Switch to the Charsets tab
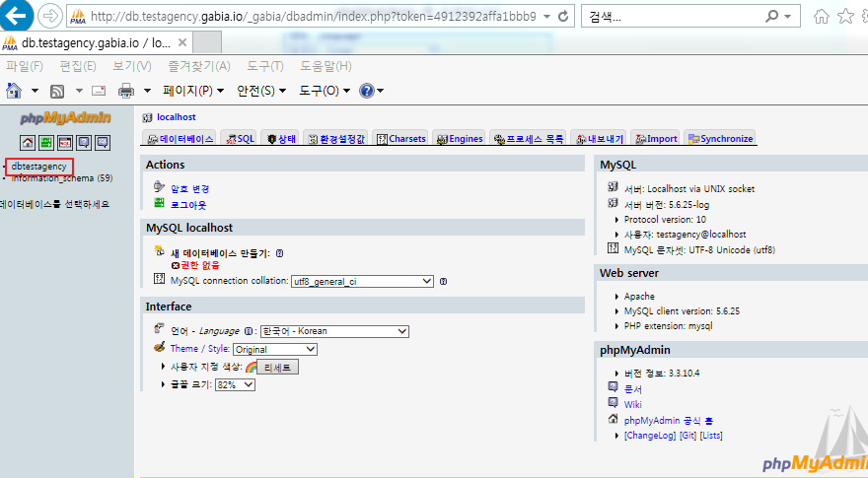The width and height of the screenshot is (868, 478). point(401,138)
